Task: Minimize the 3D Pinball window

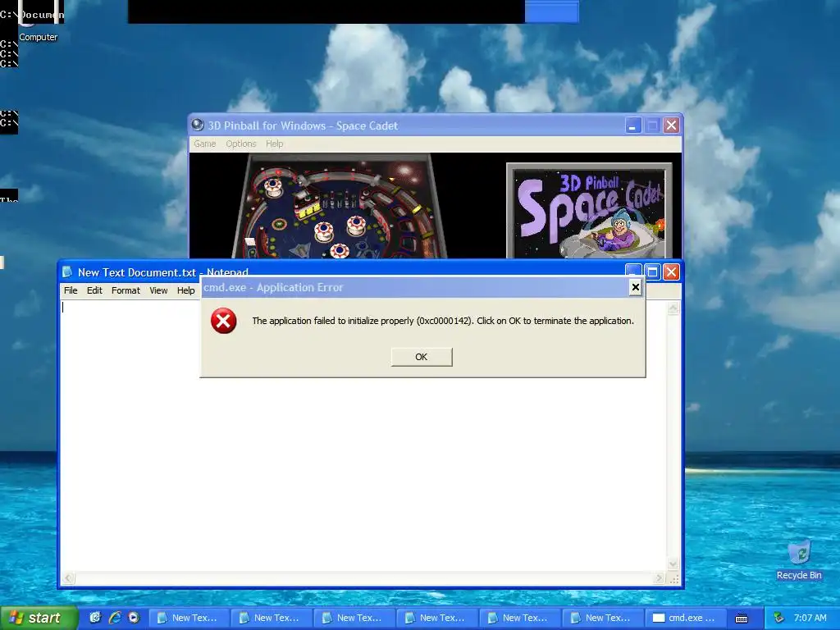Action: click(x=633, y=126)
